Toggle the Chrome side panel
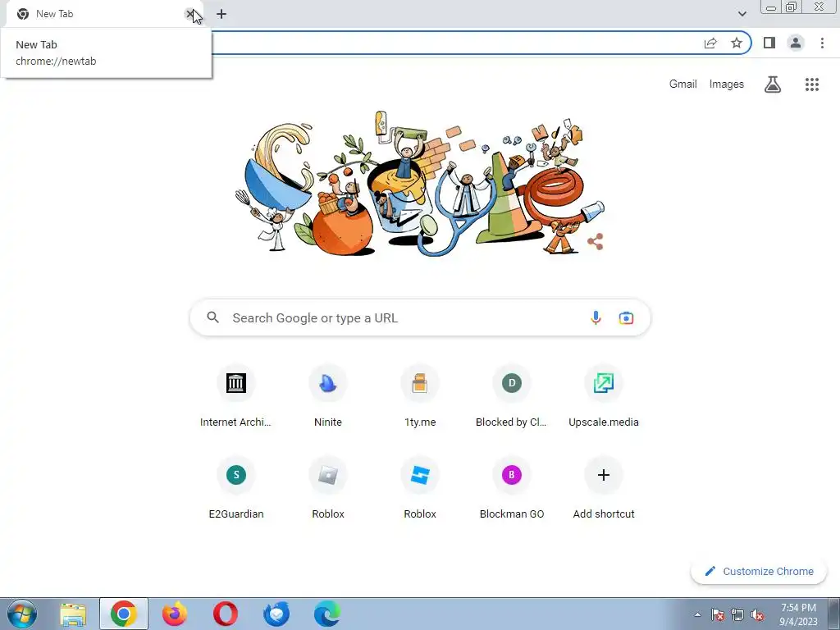Screen dimensions: 840x630 (x=769, y=43)
